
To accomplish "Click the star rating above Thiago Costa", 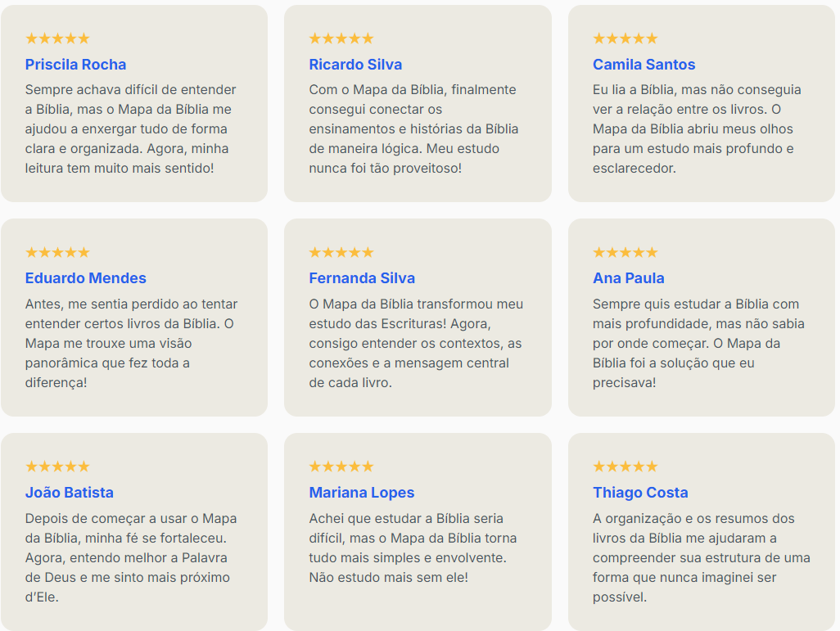I will pyautogui.click(x=625, y=466).
